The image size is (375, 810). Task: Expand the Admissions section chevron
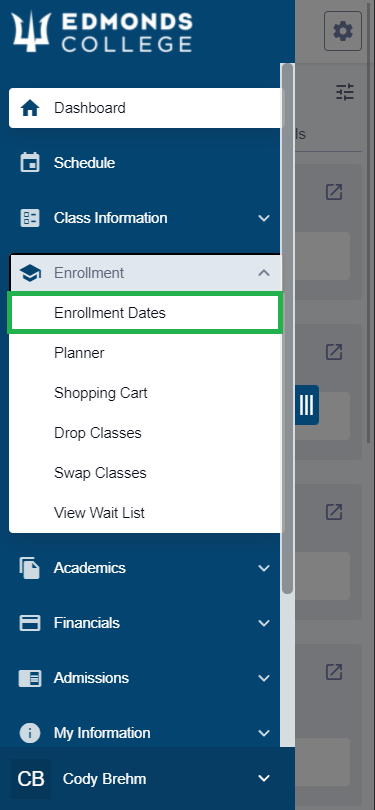point(264,678)
